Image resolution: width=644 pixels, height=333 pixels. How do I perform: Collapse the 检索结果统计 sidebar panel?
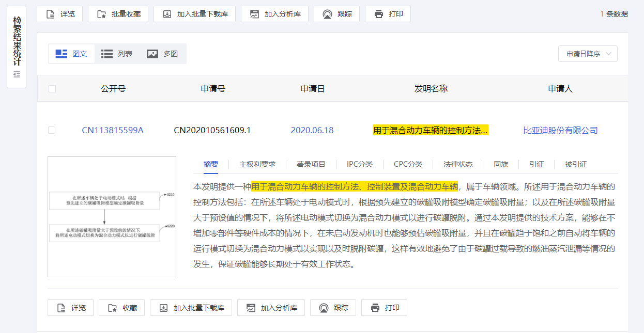pyautogui.click(x=16, y=74)
